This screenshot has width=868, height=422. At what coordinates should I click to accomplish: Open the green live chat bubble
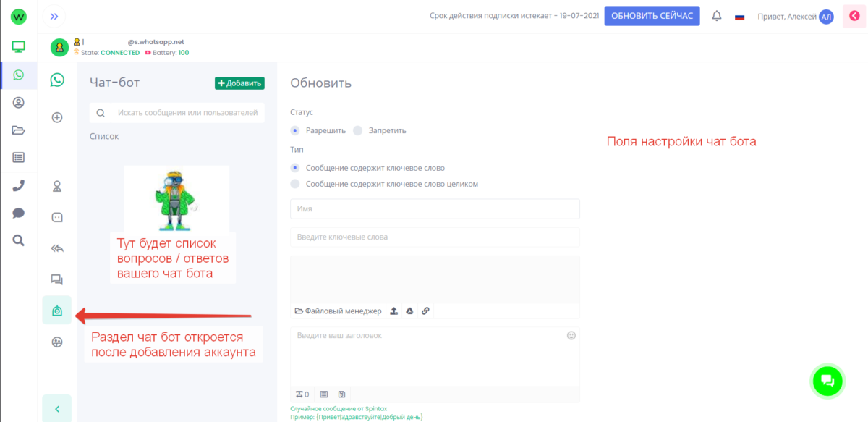point(827,381)
